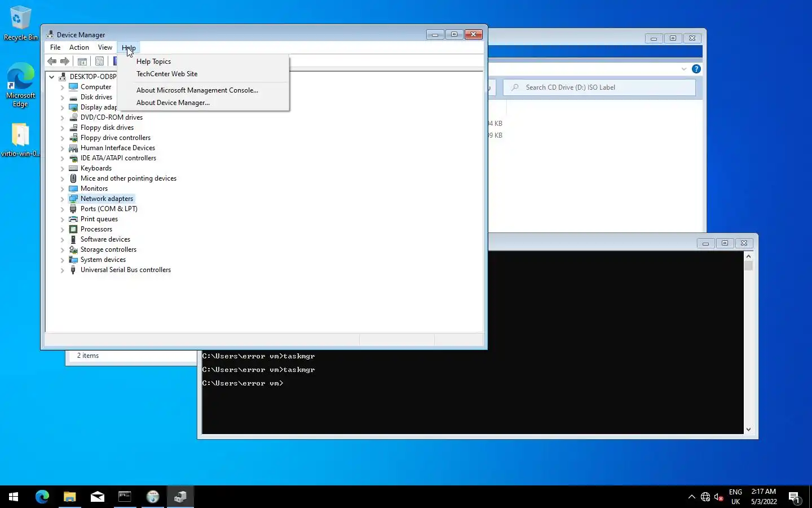Screen dimensions: 812x508
Task: Select the Floppy drive controllers label
Action: (116, 138)
